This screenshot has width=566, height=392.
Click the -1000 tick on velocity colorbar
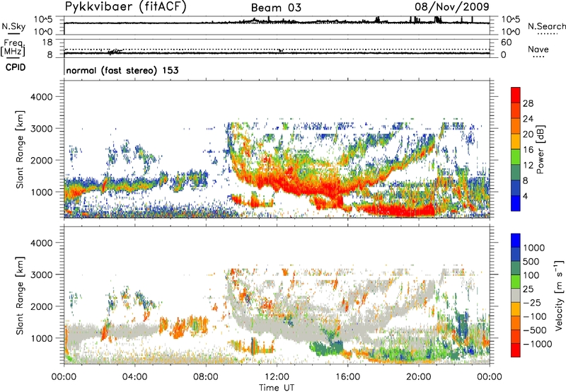537,344
